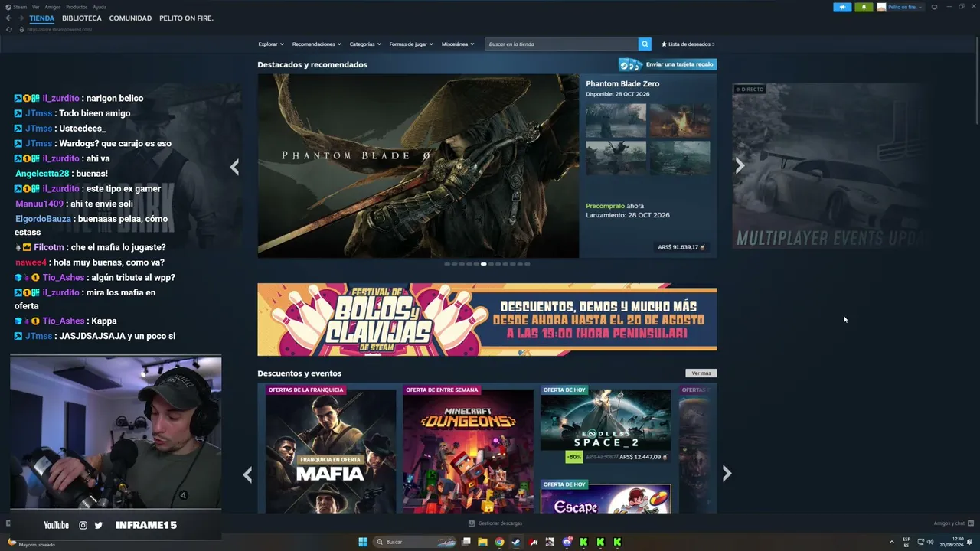Click the store search magnifier button
Viewport: 980px width, 551px height.
(645, 44)
